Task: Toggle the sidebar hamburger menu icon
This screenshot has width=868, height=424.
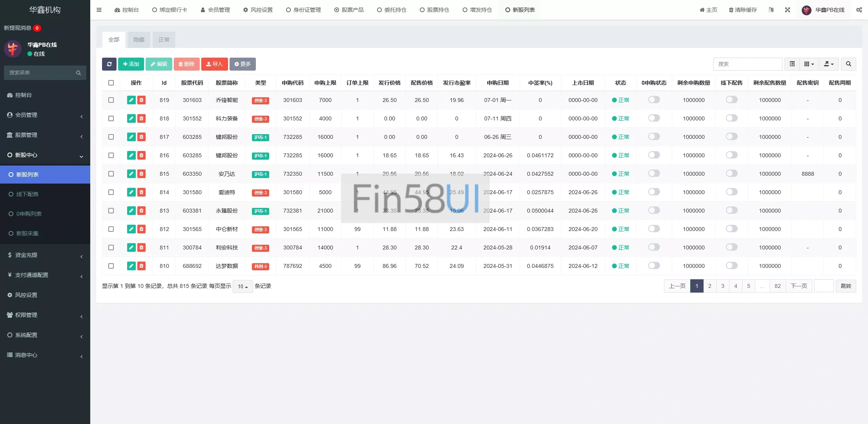Action: (x=99, y=10)
